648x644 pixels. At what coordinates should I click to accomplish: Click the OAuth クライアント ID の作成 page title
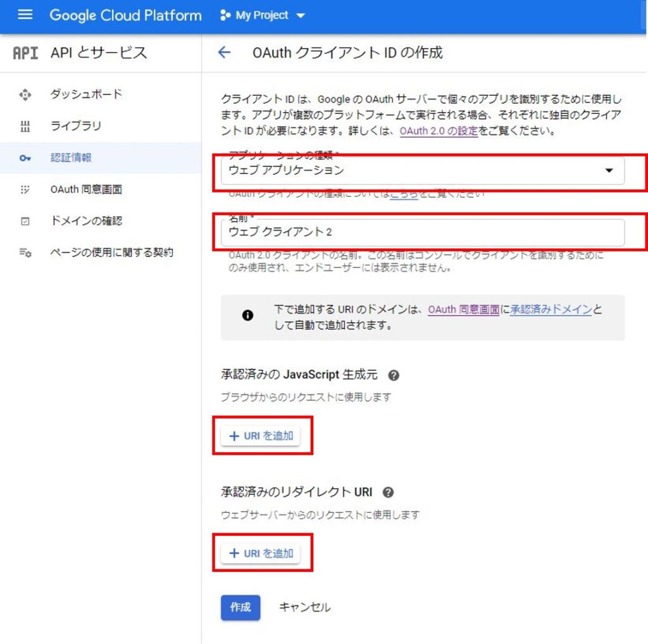[347, 53]
